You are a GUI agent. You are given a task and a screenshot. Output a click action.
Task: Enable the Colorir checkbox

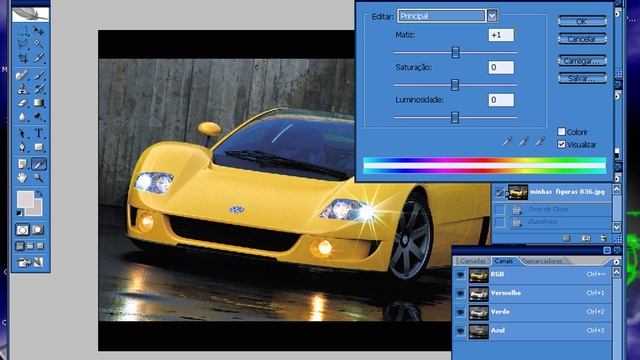click(562, 131)
